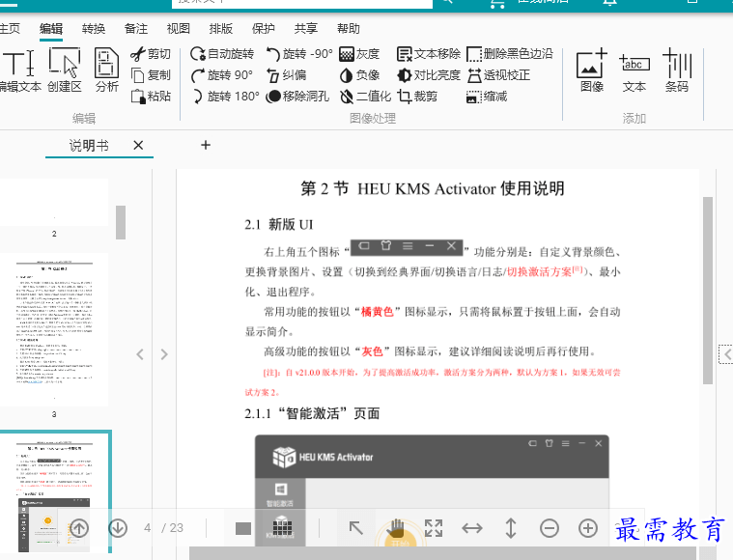
Task: Apply Auto Rotate (自动旋转)
Action: (x=222, y=54)
